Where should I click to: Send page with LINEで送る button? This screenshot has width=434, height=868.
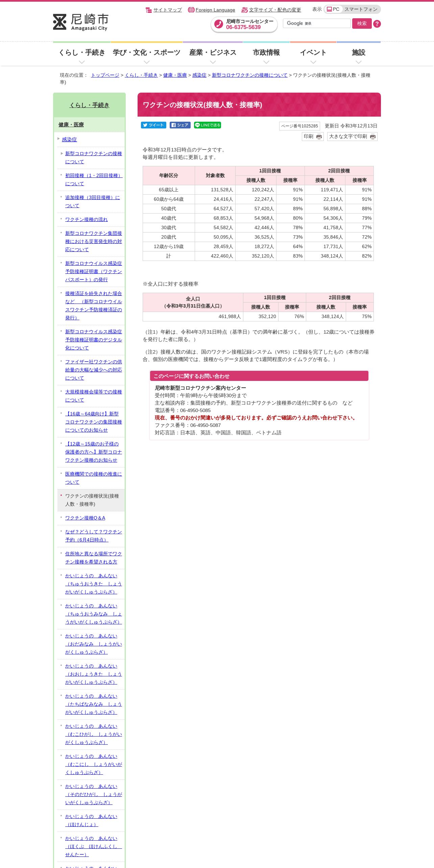point(208,125)
